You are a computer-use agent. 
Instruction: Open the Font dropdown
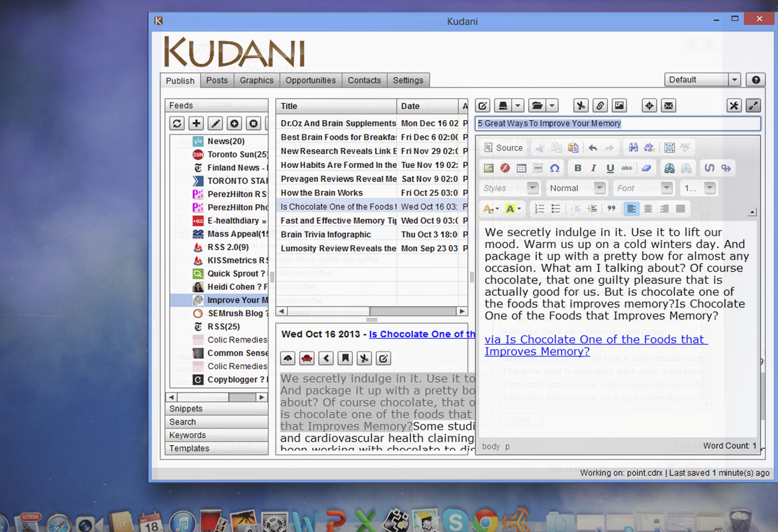(644, 188)
